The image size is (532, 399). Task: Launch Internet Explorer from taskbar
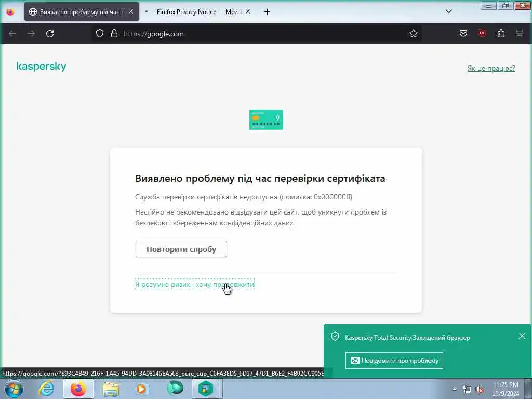(x=46, y=389)
